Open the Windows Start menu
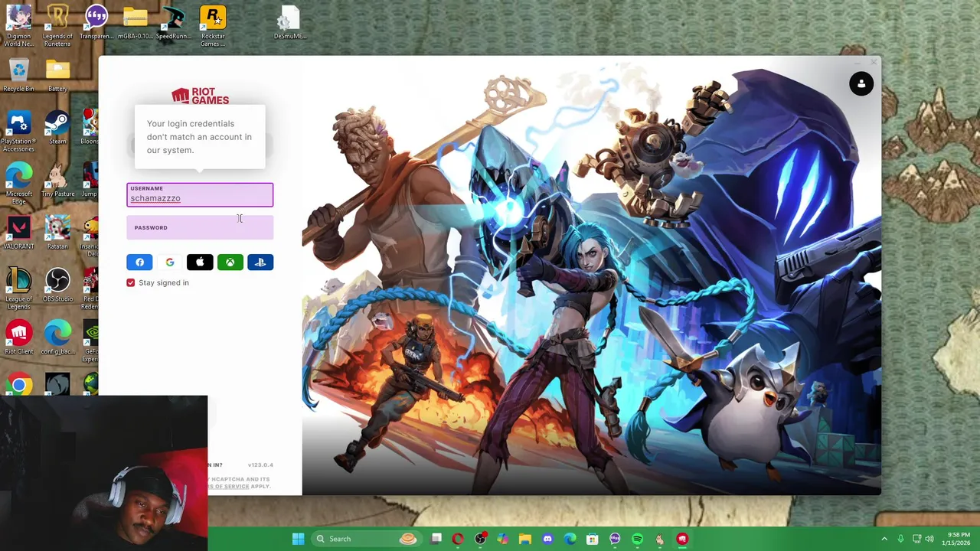980x551 pixels. click(x=298, y=539)
